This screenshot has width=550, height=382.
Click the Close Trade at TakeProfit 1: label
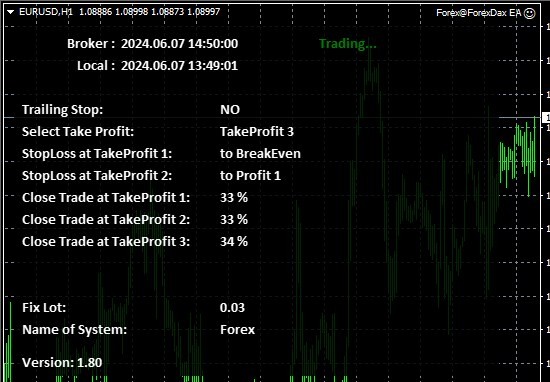click(106, 197)
